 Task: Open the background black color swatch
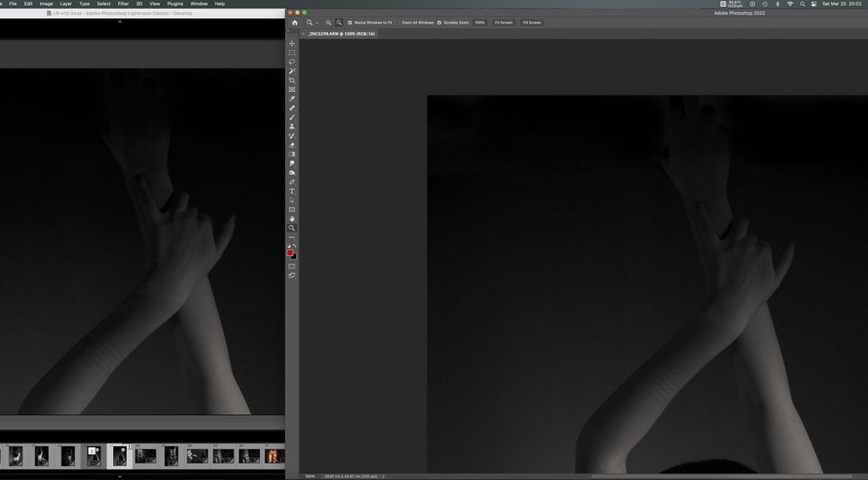[x=294, y=257]
